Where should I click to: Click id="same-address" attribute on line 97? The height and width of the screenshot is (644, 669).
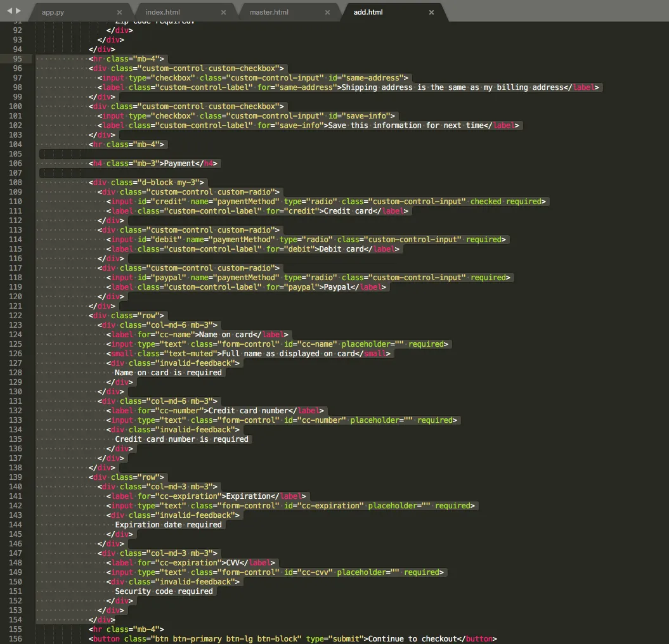click(x=366, y=78)
